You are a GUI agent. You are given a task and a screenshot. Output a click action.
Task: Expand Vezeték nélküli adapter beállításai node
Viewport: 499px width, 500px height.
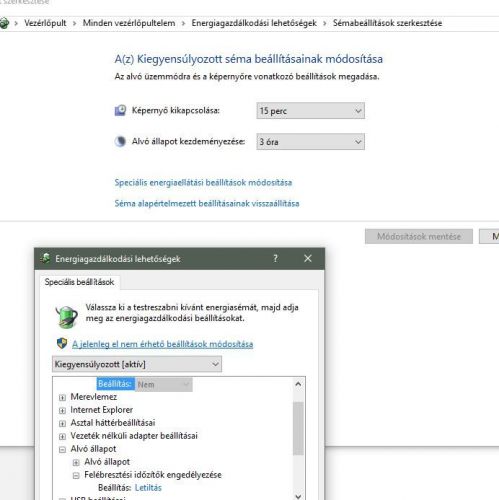[62, 436]
